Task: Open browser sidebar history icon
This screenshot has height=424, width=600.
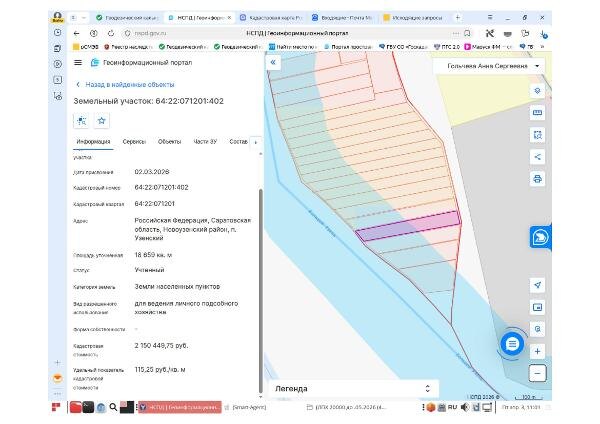Action: click(57, 33)
